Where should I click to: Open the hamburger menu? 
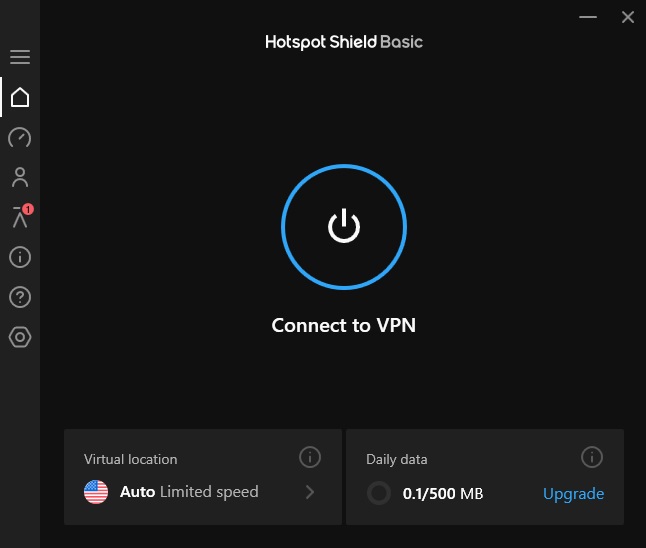[20, 57]
